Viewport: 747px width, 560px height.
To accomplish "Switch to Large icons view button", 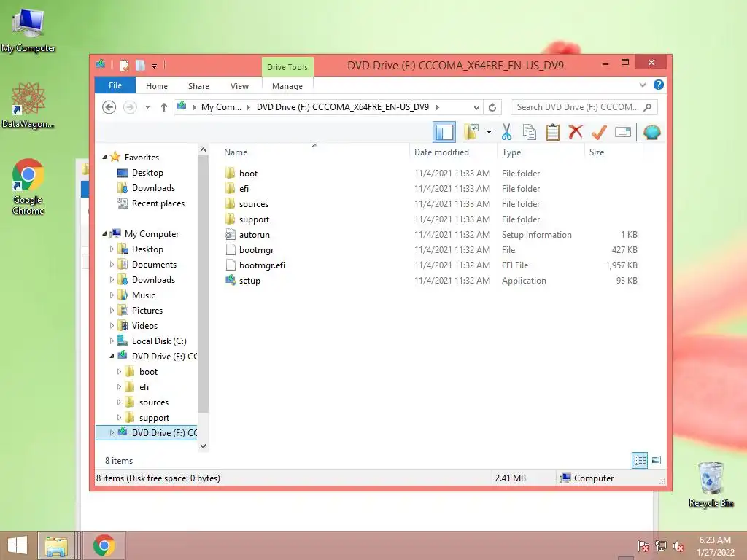I will pos(656,460).
